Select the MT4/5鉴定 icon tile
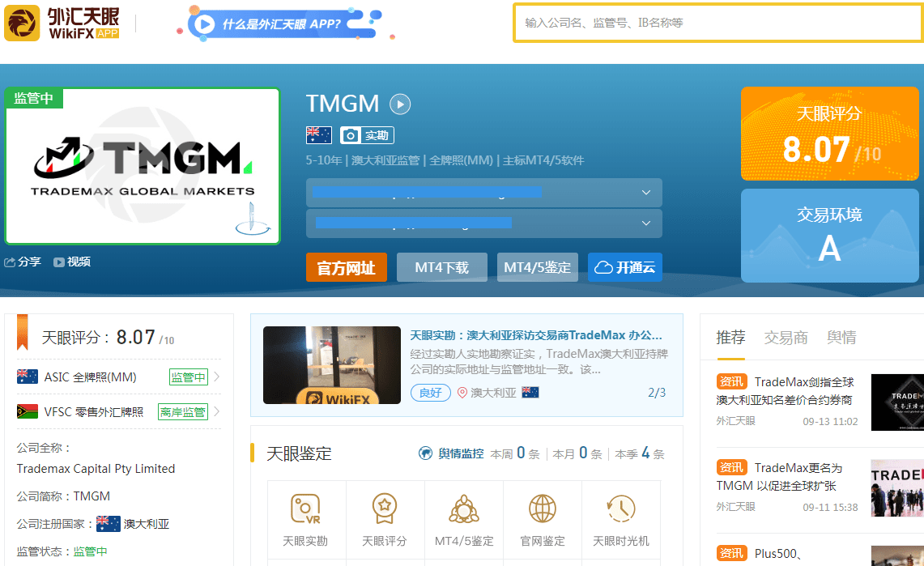The width and height of the screenshot is (924, 566). [464, 520]
